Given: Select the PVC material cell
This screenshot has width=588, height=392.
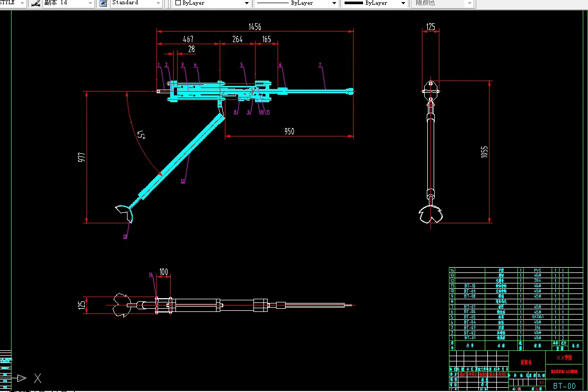Looking at the screenshot, I should (537, 270).
